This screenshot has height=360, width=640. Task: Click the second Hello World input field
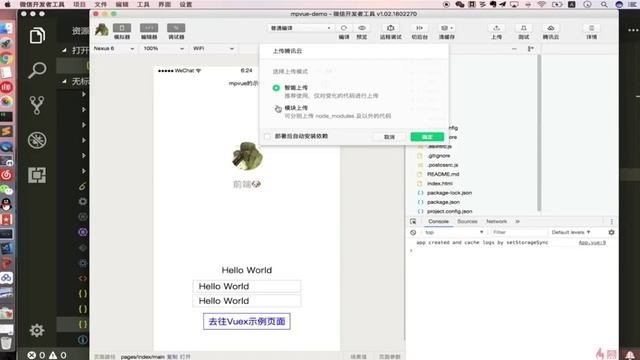point(247,301)
